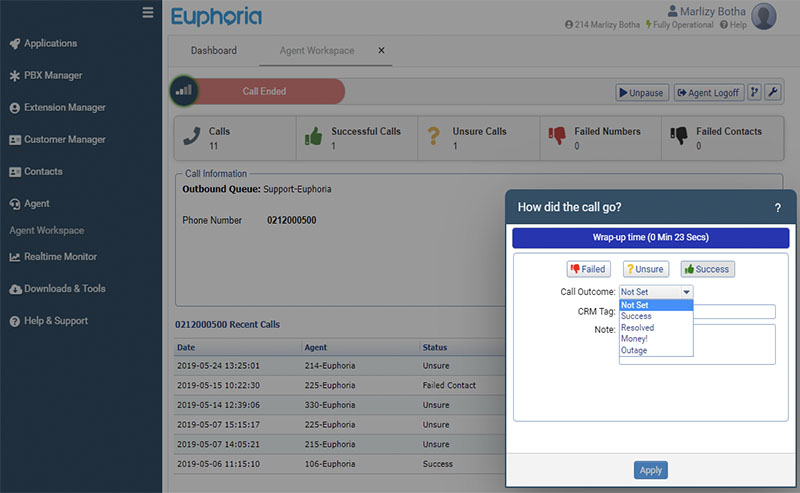Go to Downloads & Tools
Image resolution: width=800 pixels, height=493 pixels.
(65, 289)
